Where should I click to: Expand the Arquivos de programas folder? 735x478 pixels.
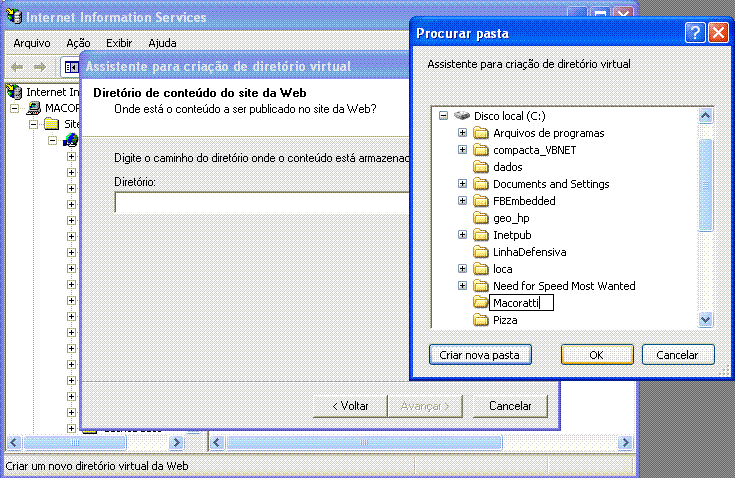point(462,133)
